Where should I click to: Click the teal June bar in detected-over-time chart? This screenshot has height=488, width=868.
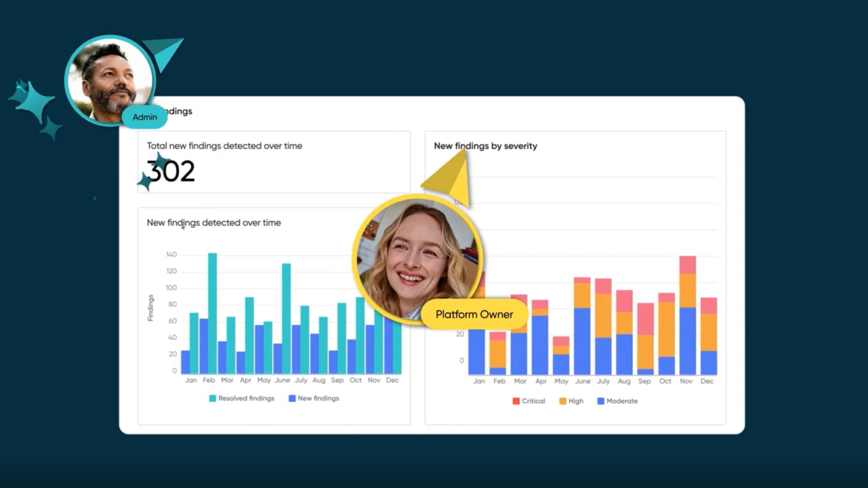(286, 319)
